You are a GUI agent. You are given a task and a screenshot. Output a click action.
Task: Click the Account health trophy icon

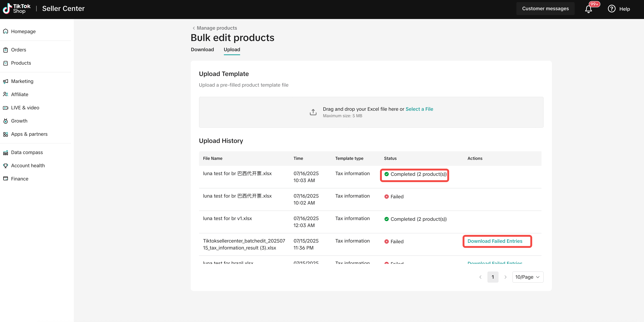(x=6, y=165)
